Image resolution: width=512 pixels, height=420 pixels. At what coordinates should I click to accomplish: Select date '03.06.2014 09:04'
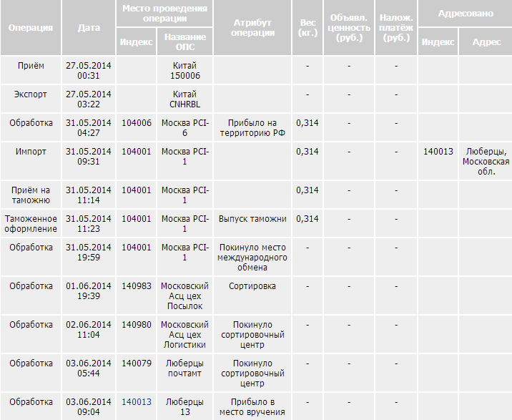pyautogui.click(x=89, y=406)
